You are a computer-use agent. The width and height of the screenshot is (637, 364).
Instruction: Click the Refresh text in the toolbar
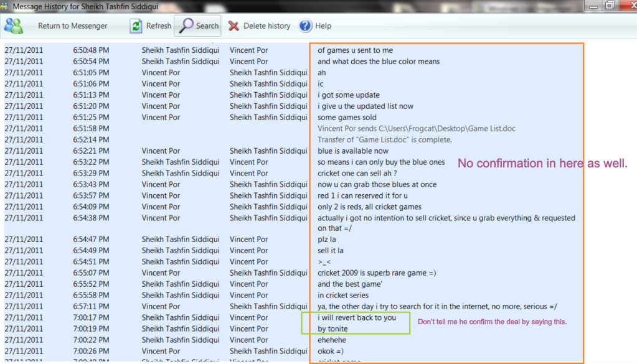[158, 26]
